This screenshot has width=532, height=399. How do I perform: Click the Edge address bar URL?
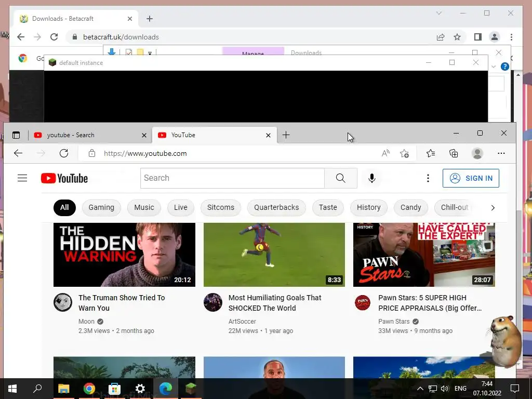145,153
